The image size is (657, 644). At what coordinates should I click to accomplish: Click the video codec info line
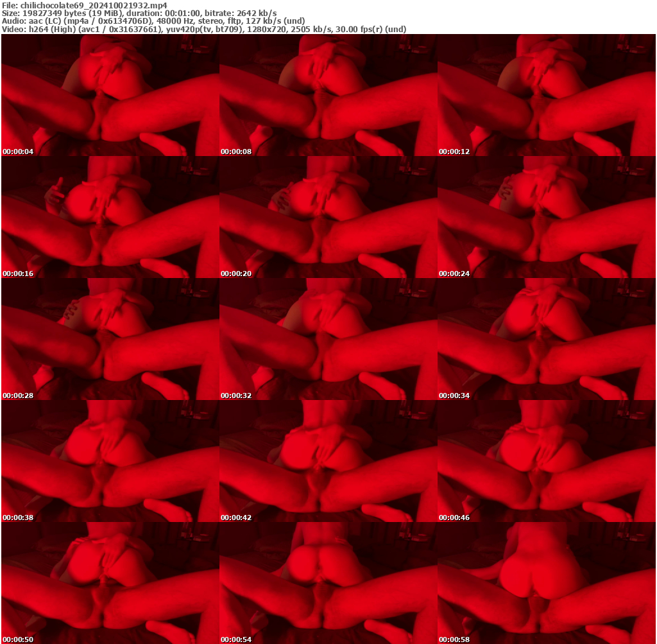205,28
